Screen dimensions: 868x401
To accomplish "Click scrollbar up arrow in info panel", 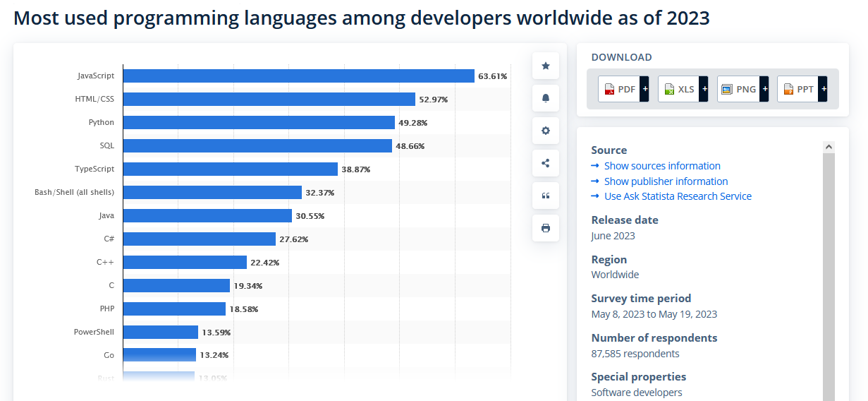I will [829, 147].
